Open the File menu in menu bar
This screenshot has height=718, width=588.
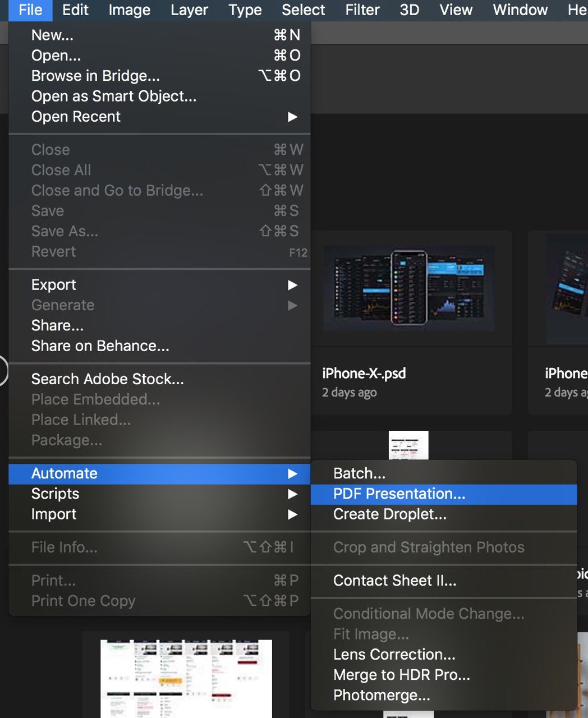[30, 10]
